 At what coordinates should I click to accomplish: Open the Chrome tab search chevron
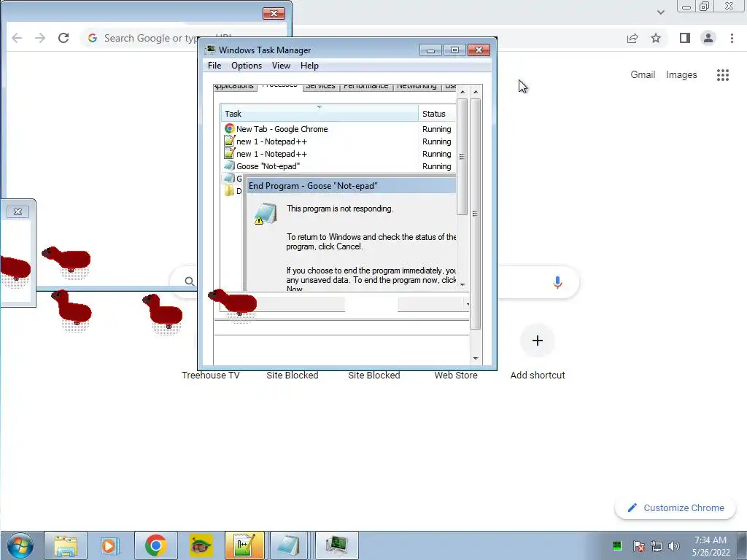click(x=661, y=12)
